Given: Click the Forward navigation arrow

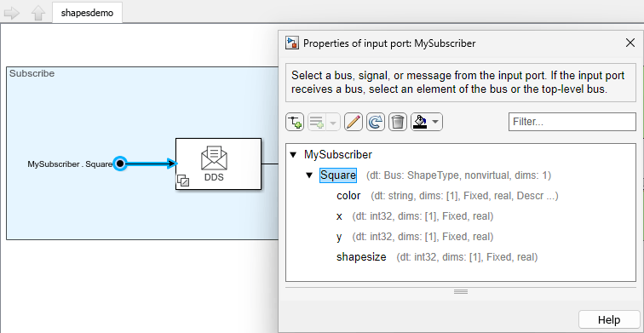Looking at the screenshot, I should point(12,13).
